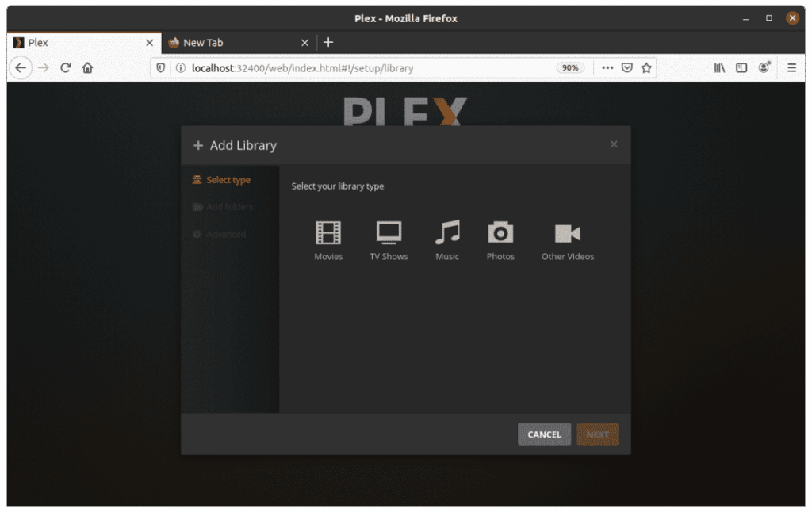The height and width of the screenshot is (513, 812).
Task: Toggle the Firefox sidebar
Action: pyautogui.click(x=741, y=68)
